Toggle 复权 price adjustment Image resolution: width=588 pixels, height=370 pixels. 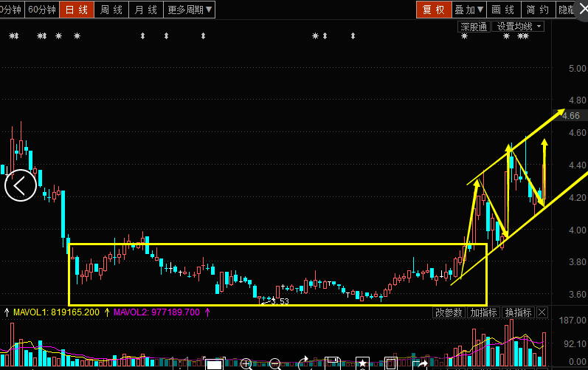(434, 10)
